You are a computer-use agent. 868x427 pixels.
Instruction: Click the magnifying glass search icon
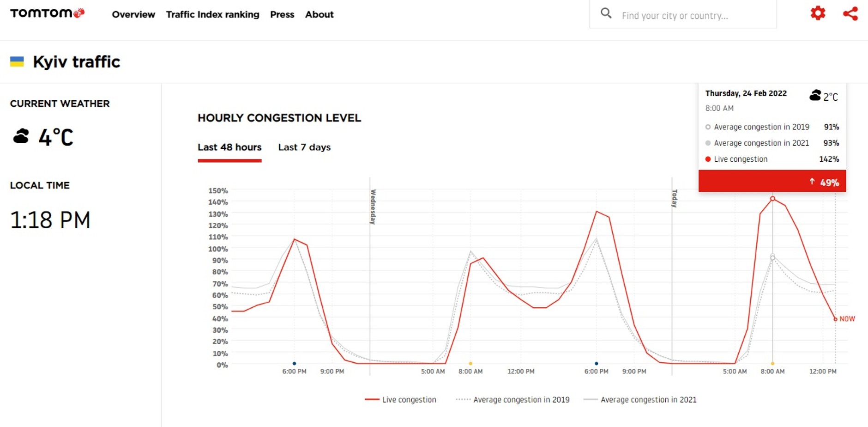coord(606,13)
